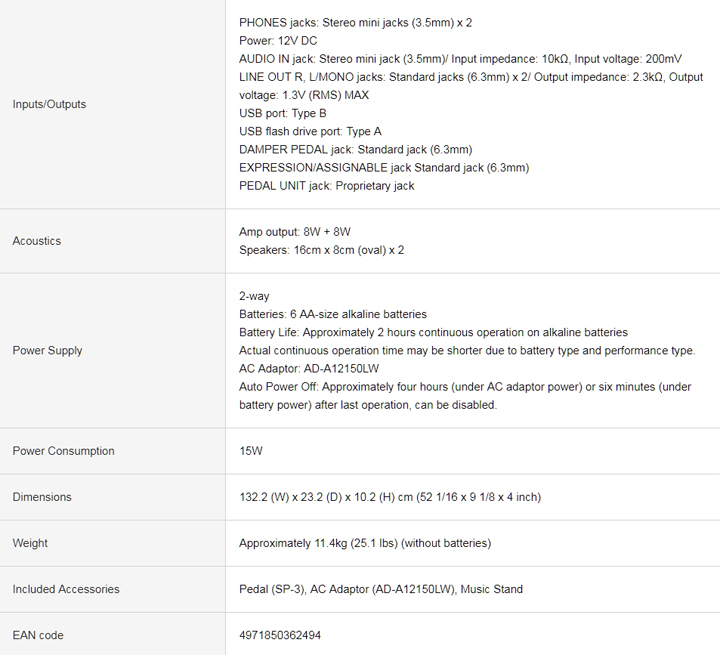Click the Power Consumption label
The height and width of the screenshot is (655, 720).
tap(63, 451)
